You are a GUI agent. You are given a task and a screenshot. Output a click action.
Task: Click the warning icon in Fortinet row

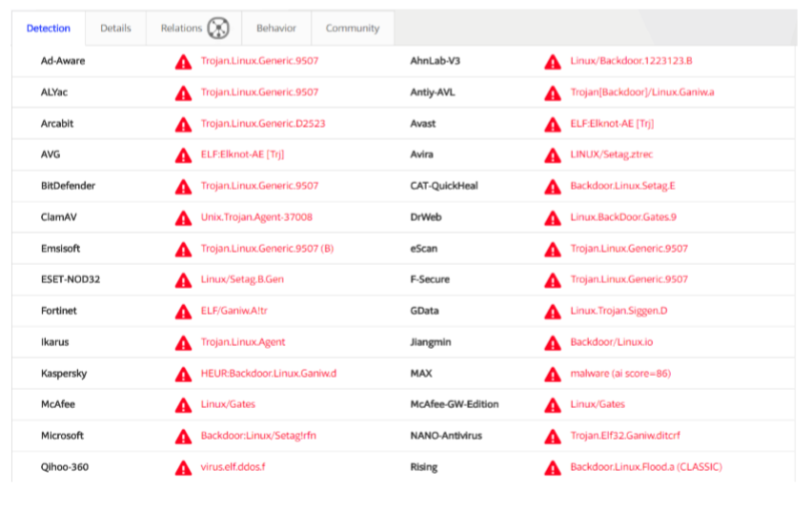tap(183, 312)
